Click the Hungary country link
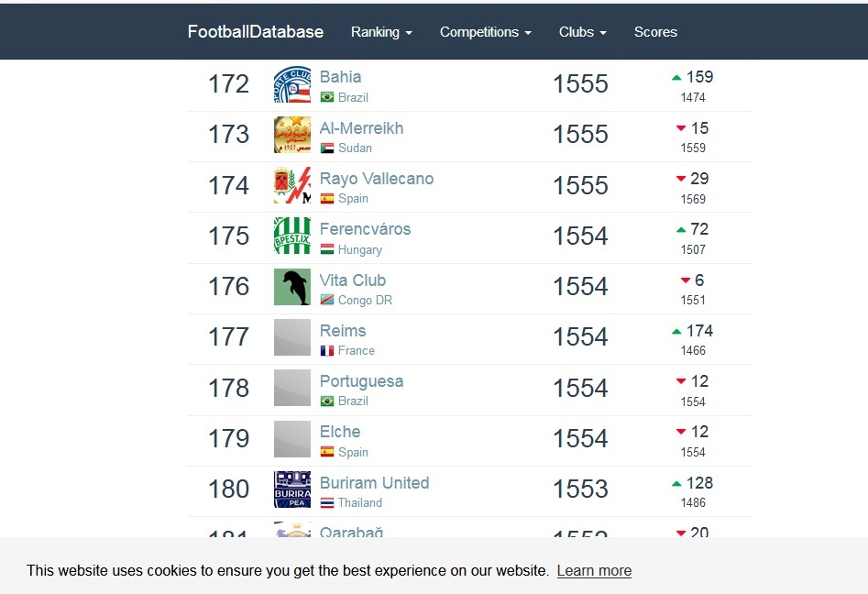This screenshot has width=868, height=594. pyautogui.click(x=360, y=250)
